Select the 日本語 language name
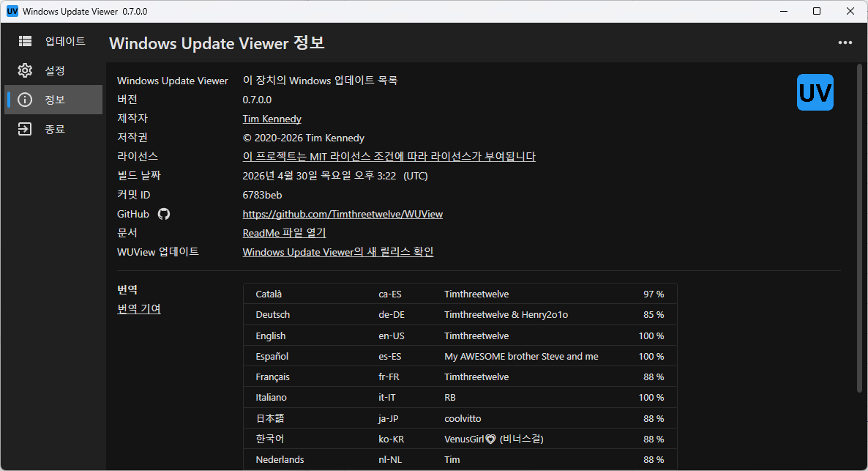This screenshot has width=868, height=471. [x=270, y=418]
